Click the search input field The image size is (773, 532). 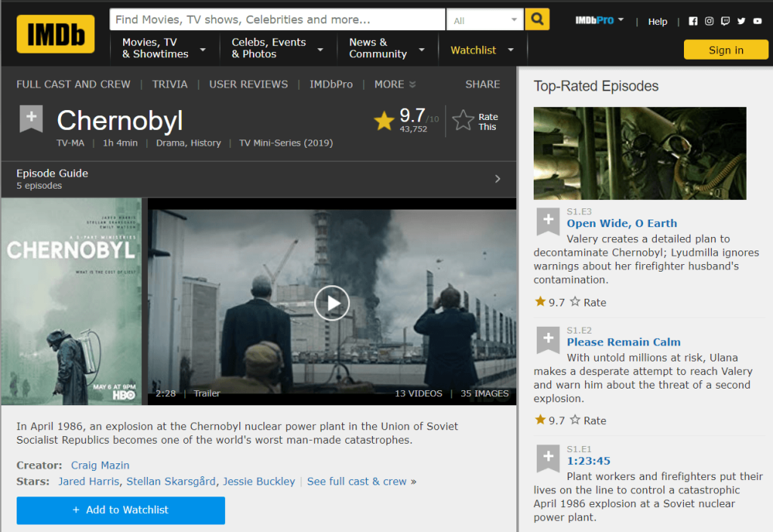coord(277,20)
